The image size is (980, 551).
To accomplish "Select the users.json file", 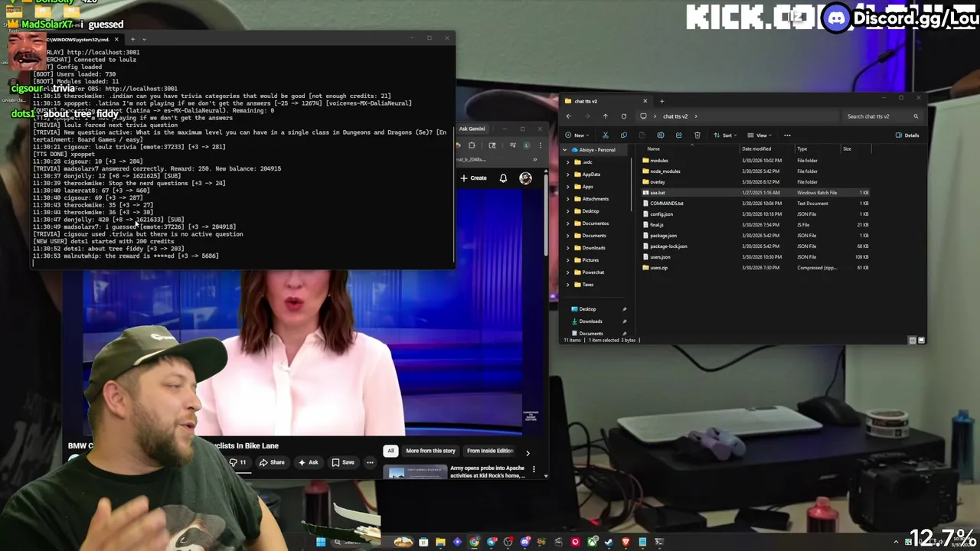I will pyautogui.click(x=659, y=257).
